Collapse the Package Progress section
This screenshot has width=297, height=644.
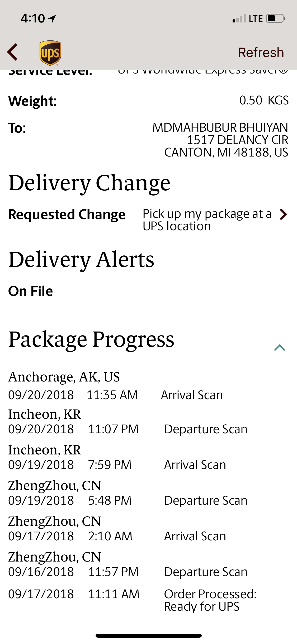[279, 348]
